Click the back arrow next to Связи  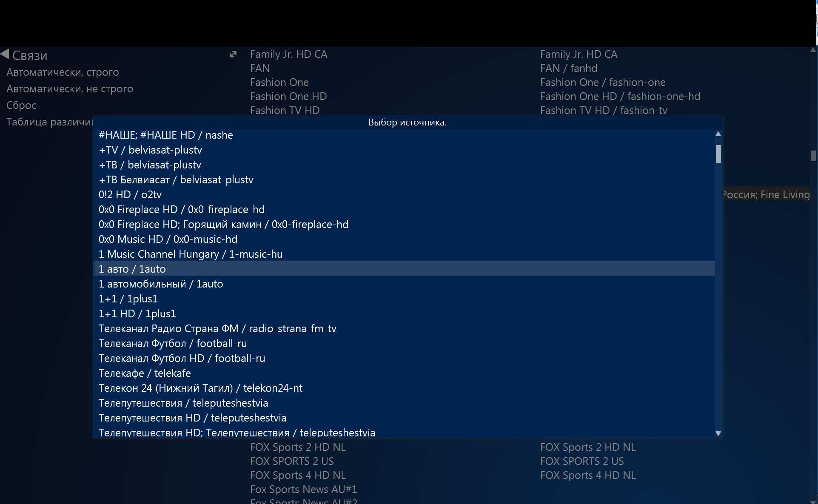[x=5, y=54]
